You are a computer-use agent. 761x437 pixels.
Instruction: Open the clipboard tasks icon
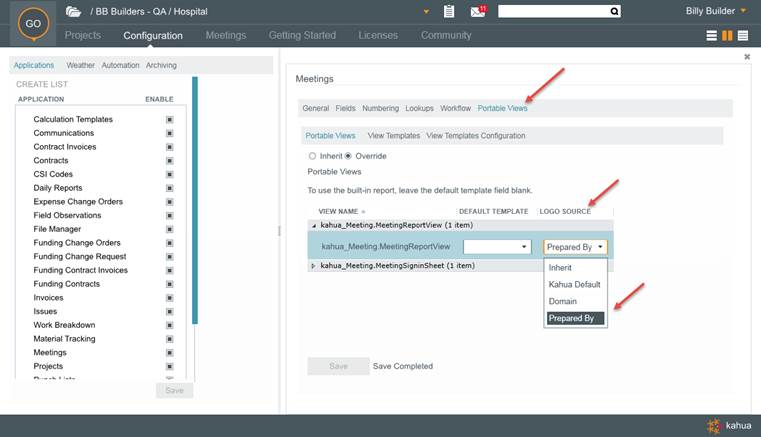(449, 11)
